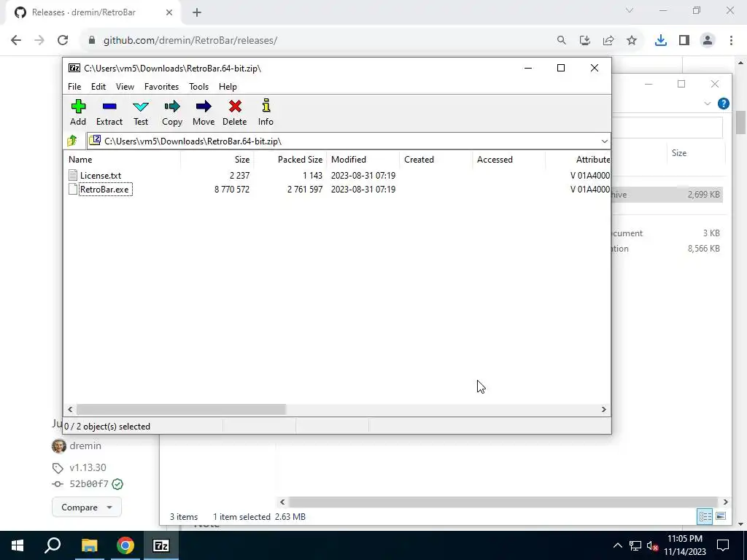
Task: Open the File Explorer help icon
Action: [723, 104]
